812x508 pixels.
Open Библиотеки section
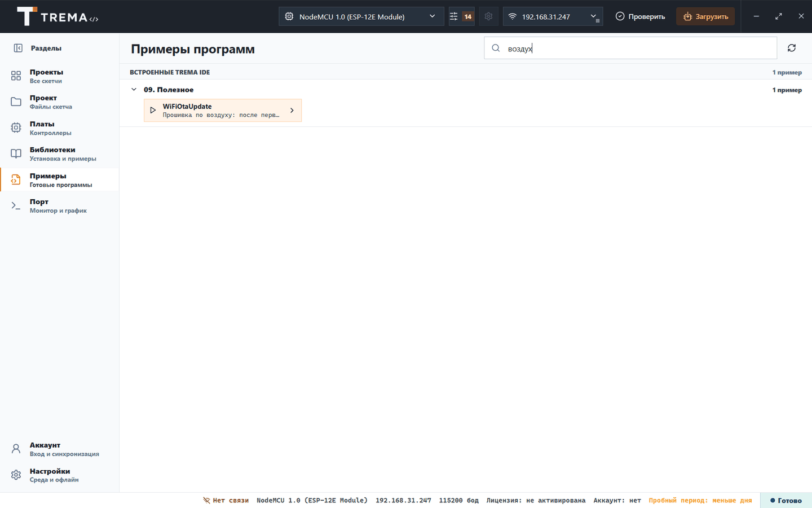59,154
